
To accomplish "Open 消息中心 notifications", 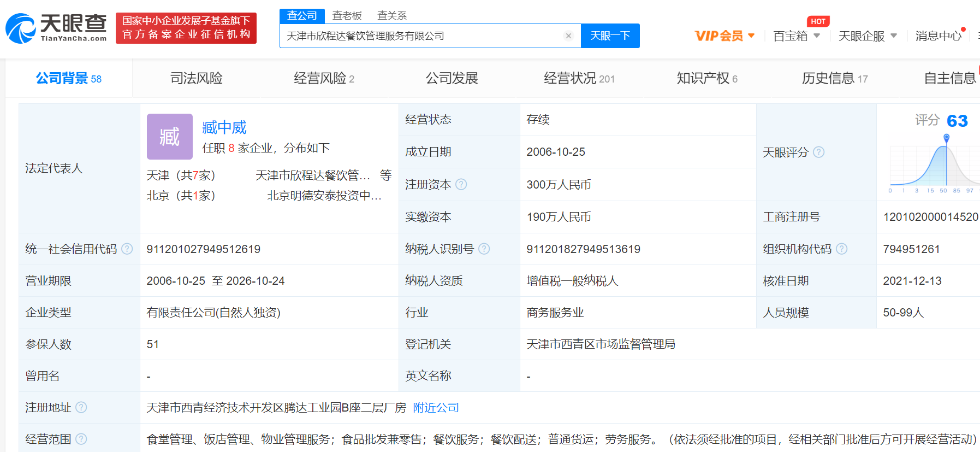I will (x=939, y=36).
